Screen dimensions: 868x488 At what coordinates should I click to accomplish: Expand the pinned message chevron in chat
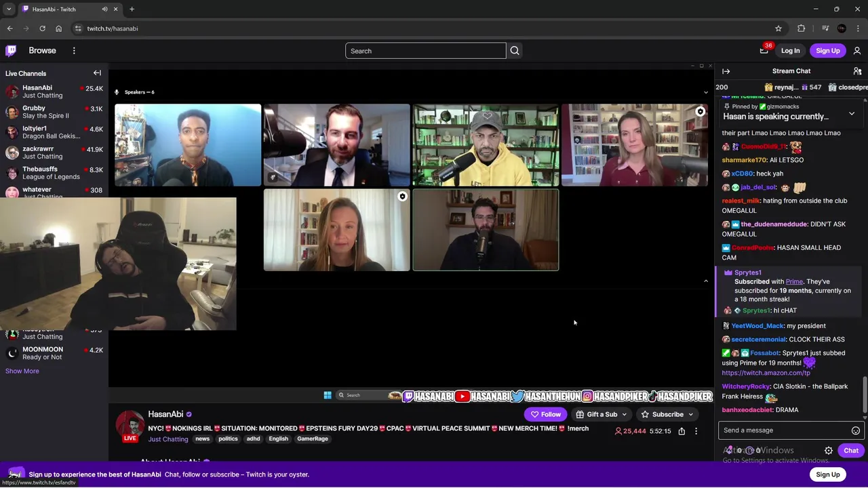tap(852, 114)
